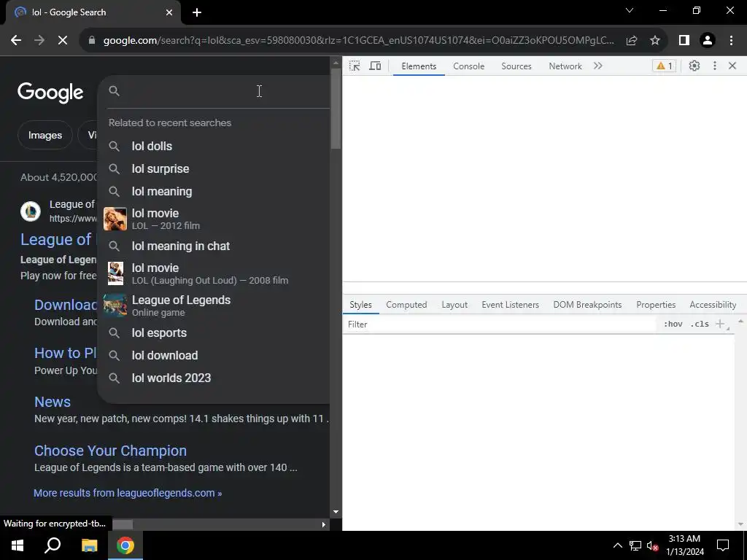Open the Windows Start menu

pyautogui.click(x=18, y=545)
